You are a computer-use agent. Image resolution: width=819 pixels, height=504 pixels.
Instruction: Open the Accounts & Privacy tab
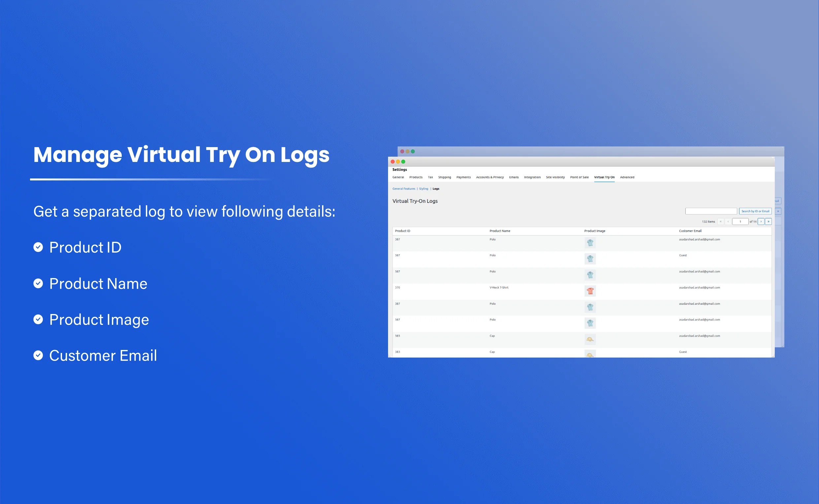[490, 177]
